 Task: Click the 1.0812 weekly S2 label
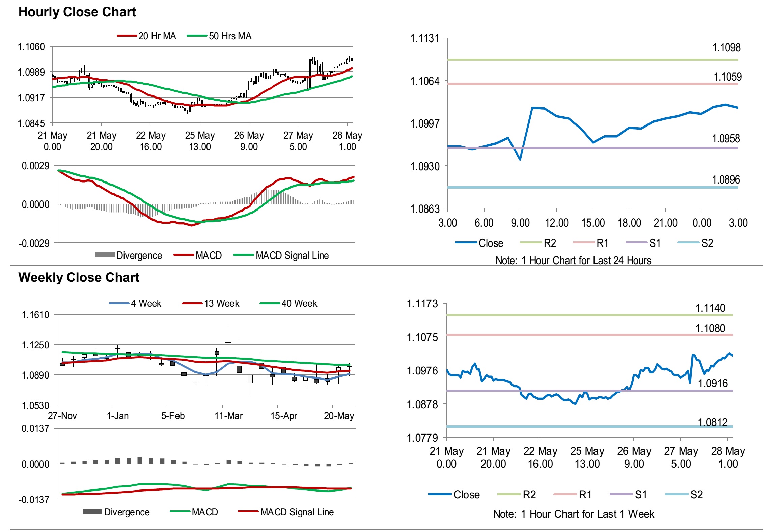pos(712,422)
